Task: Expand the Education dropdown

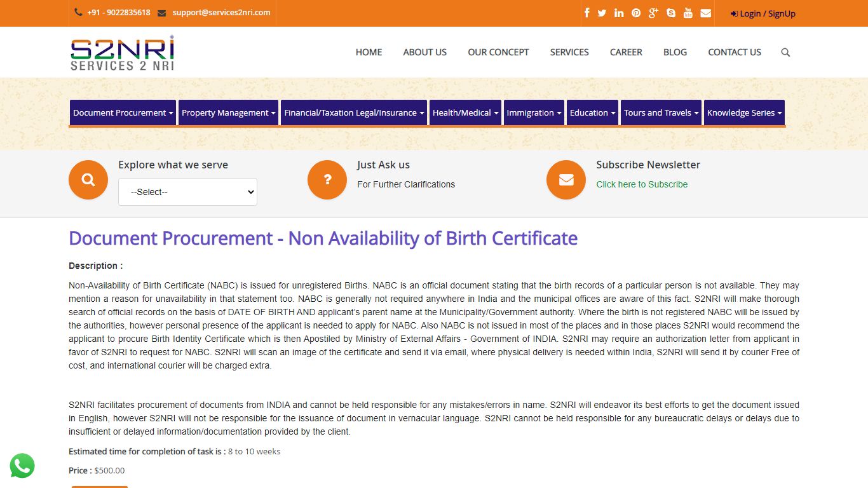Action: pyautogui.click(x=592, y=112)
